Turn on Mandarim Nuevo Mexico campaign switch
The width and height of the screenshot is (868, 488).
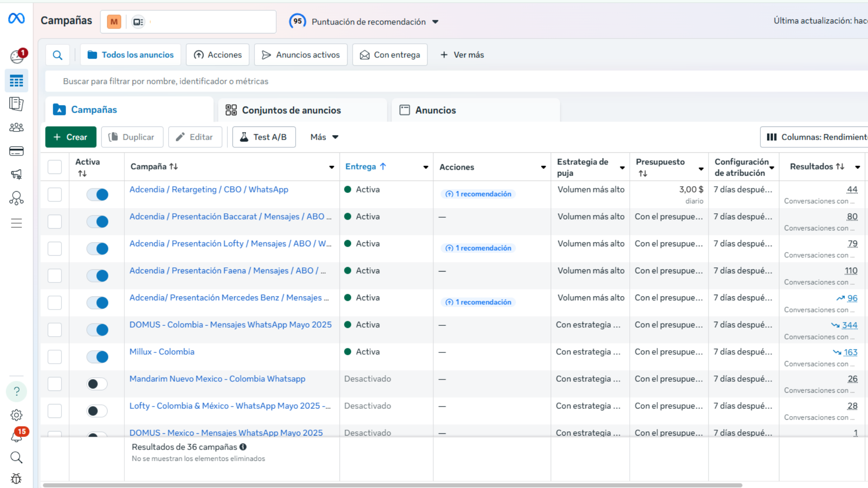(x=97, y=384)
